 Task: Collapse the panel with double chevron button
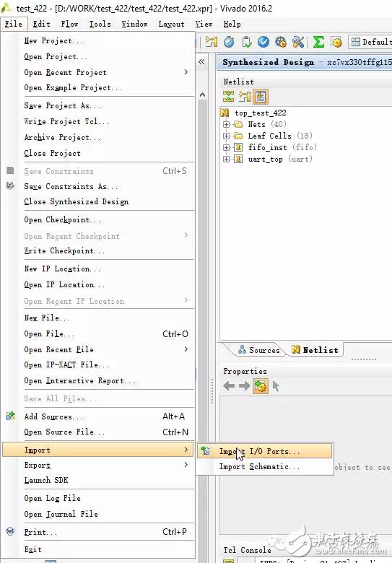[201, 62]
